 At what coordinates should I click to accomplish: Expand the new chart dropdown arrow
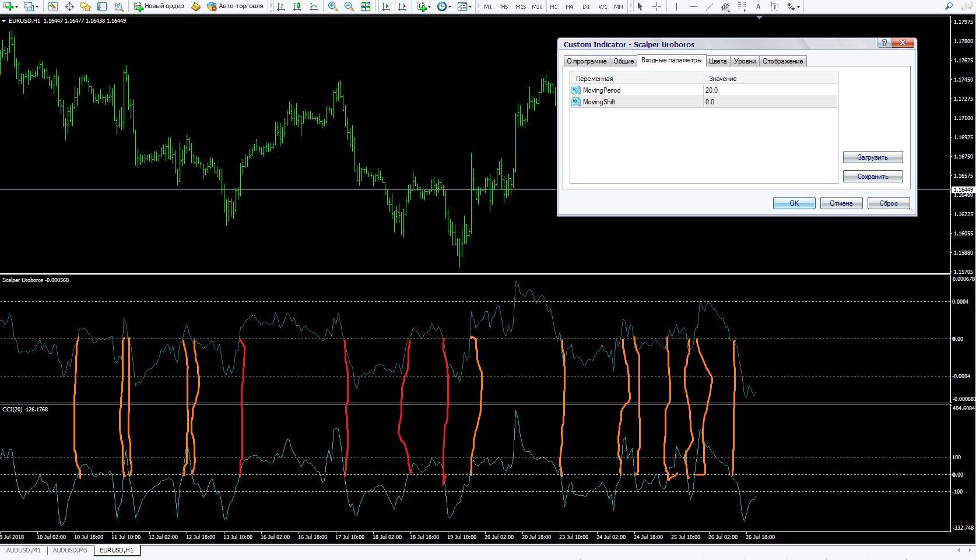coord(17,6)
